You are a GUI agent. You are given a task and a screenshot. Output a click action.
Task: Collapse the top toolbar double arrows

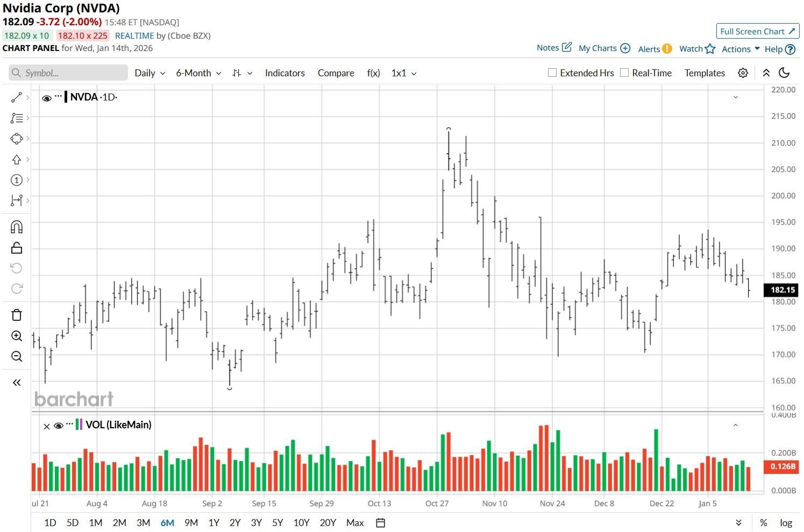(x=766, y=73)
